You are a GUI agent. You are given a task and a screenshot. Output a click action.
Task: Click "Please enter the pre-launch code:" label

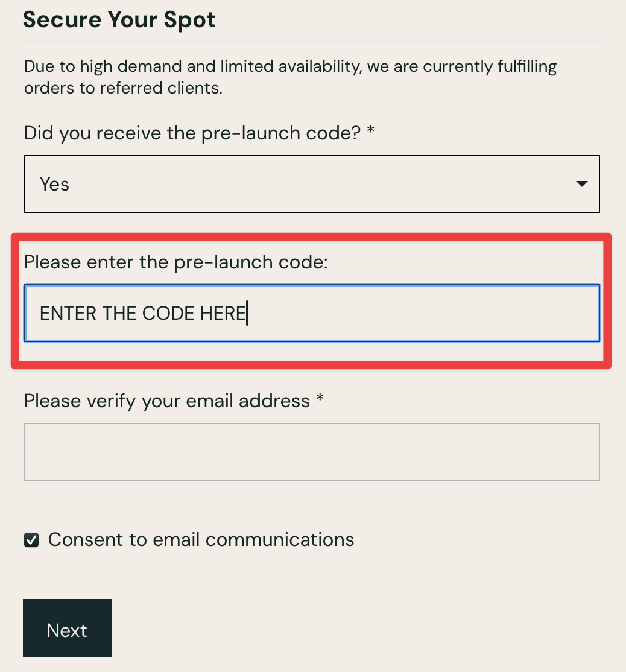[175, 262]
